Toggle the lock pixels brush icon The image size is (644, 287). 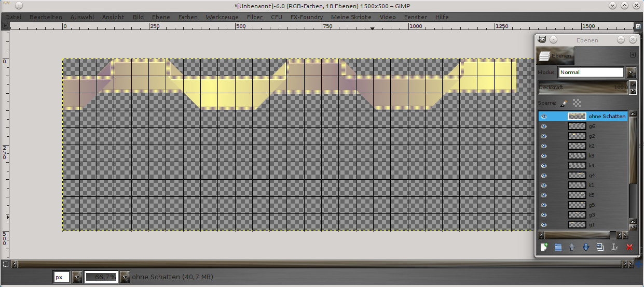pyautogui.click(x=564, y=103)
